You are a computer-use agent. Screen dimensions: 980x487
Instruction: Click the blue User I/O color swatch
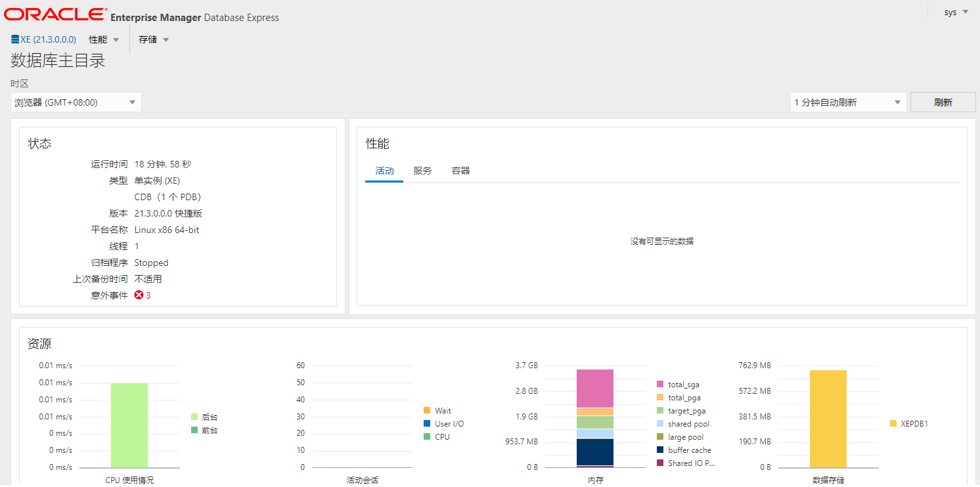tap(427, 423)
